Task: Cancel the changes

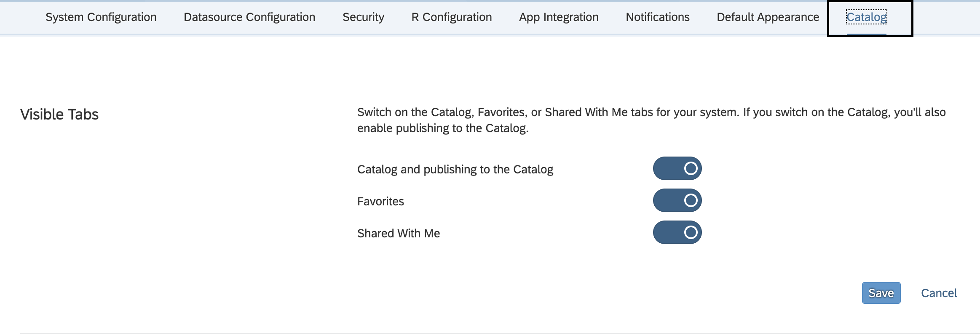Action: 939,293
